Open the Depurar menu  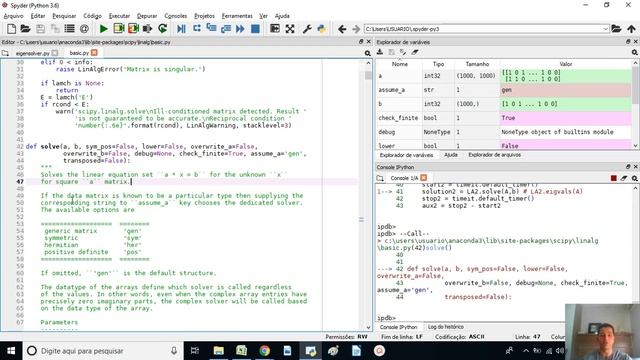pyautogui.click(x=147, y=16)
